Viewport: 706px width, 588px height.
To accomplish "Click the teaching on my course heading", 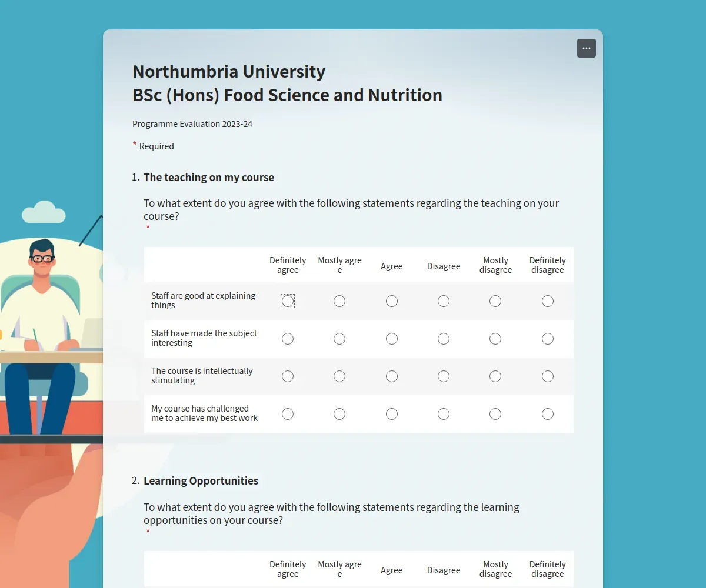I will tap(209, 178).
